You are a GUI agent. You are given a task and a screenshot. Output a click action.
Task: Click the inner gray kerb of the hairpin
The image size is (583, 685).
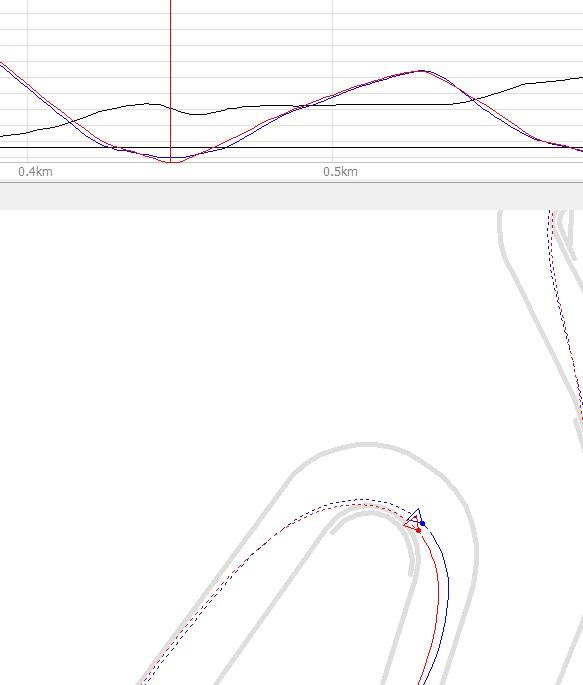(371, 512)
